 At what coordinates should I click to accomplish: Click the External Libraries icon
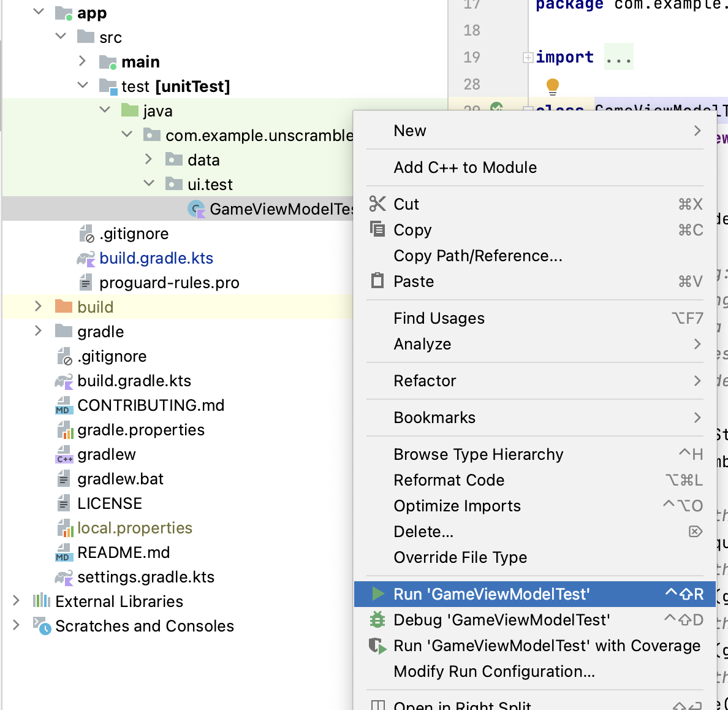[x=40, y=601]
